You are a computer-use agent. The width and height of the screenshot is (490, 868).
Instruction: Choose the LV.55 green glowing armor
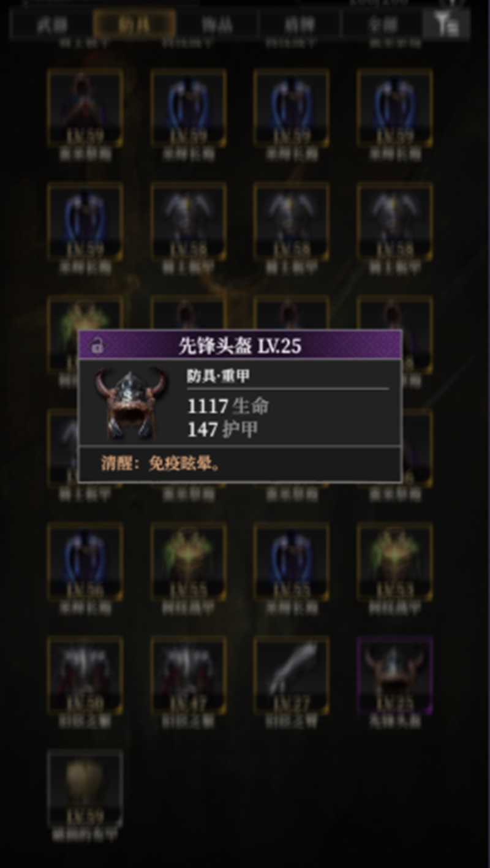coord(189,561)
